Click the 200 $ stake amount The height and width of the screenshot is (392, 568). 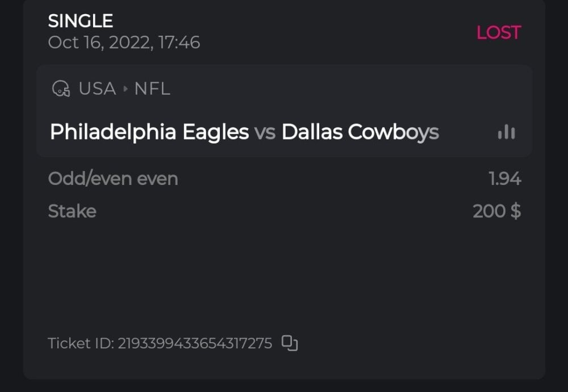click(496, 211)
